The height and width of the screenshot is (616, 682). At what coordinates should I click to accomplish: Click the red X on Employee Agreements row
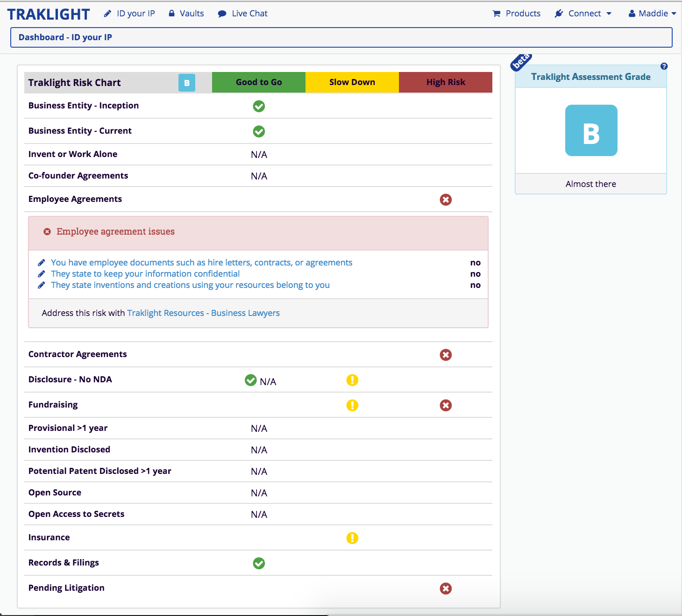click(x=446, y=200)
